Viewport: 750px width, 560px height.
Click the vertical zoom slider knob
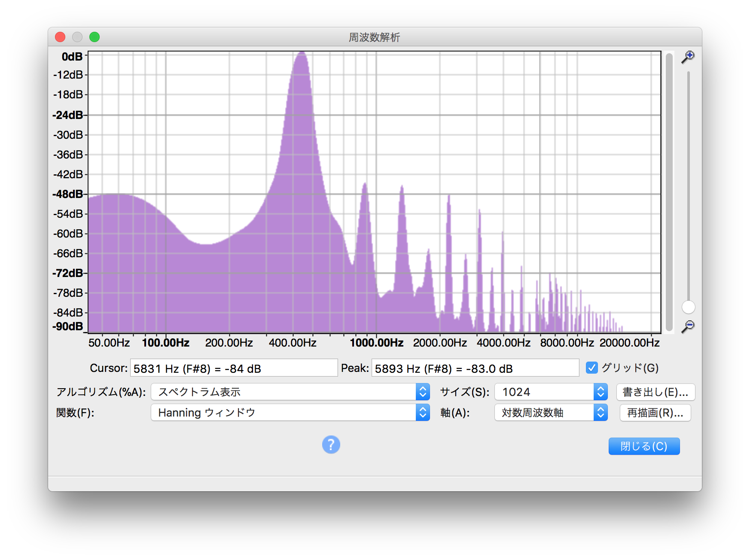click(688, 307)
